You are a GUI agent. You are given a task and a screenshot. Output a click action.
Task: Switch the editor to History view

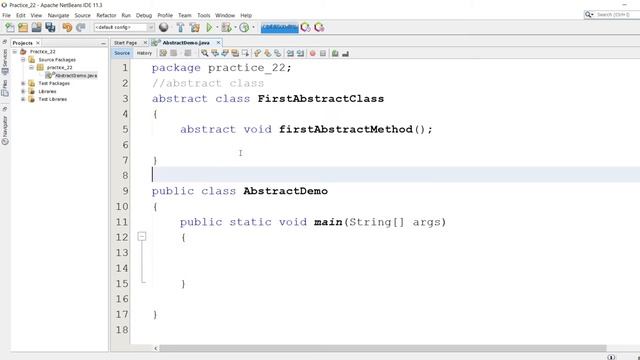(144, 53)
